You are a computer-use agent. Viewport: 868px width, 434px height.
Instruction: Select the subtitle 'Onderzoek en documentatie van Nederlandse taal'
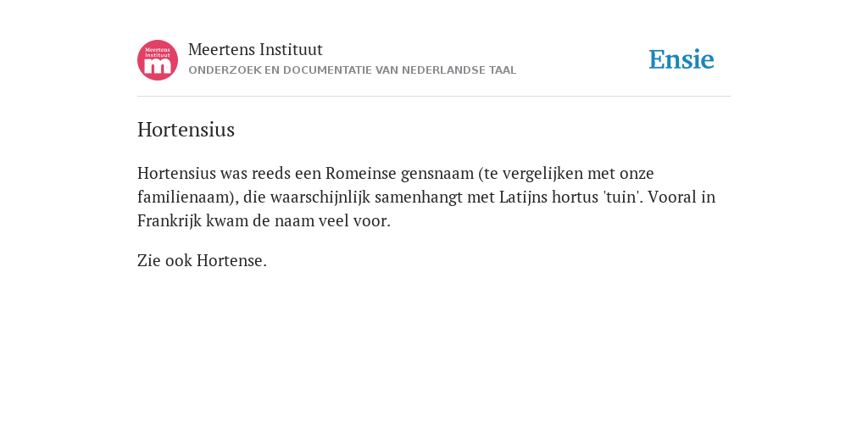click(x=352, y=70)
